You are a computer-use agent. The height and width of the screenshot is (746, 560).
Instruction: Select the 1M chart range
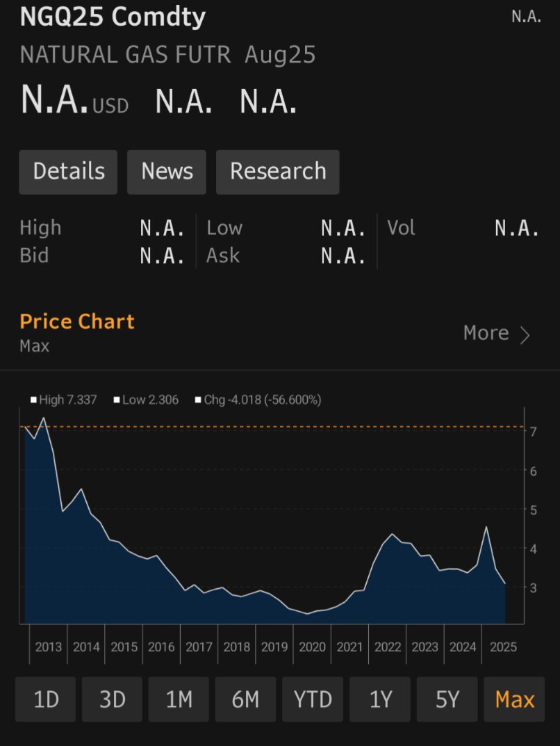point(179,699)
